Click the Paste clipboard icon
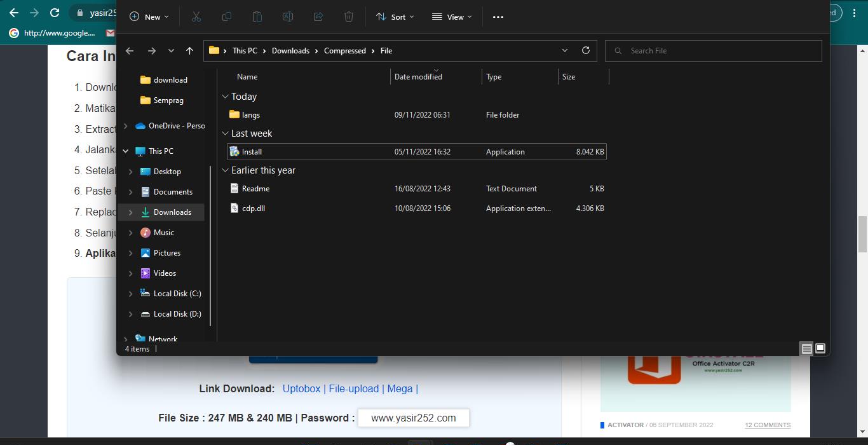This screenshot has height=445, width=868. 257,17
